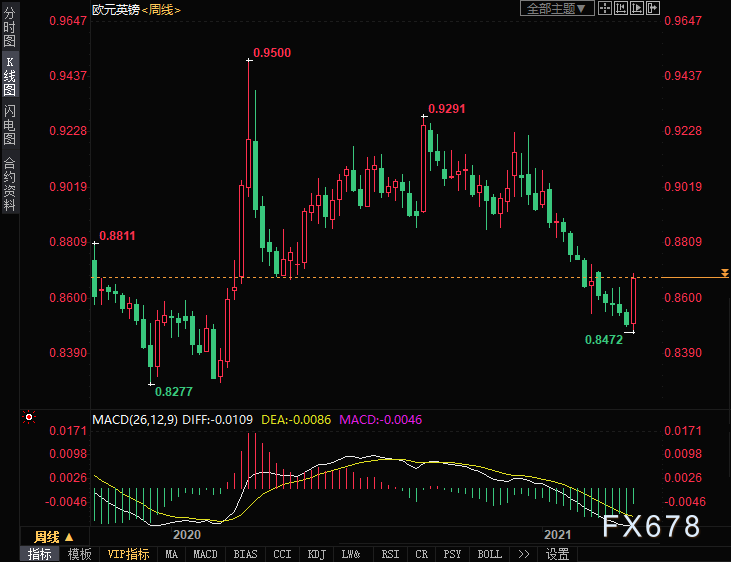The width and height of the screenshot is (731, 562).
Task: Select the BOLL indicator
Action: click(489, 554)
